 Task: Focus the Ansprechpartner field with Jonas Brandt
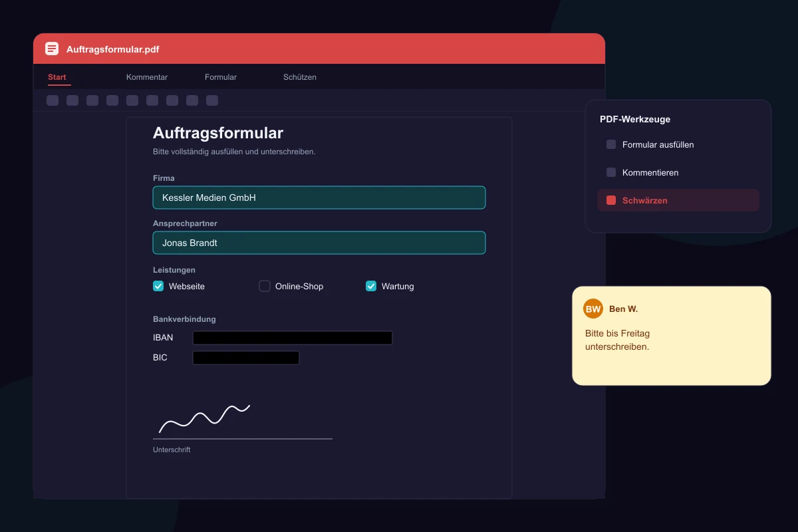(319, 243)
